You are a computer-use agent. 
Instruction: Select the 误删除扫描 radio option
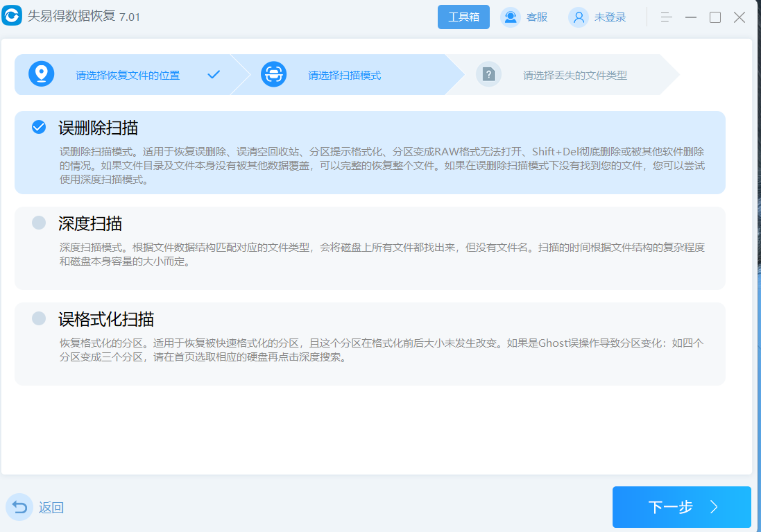39,127
